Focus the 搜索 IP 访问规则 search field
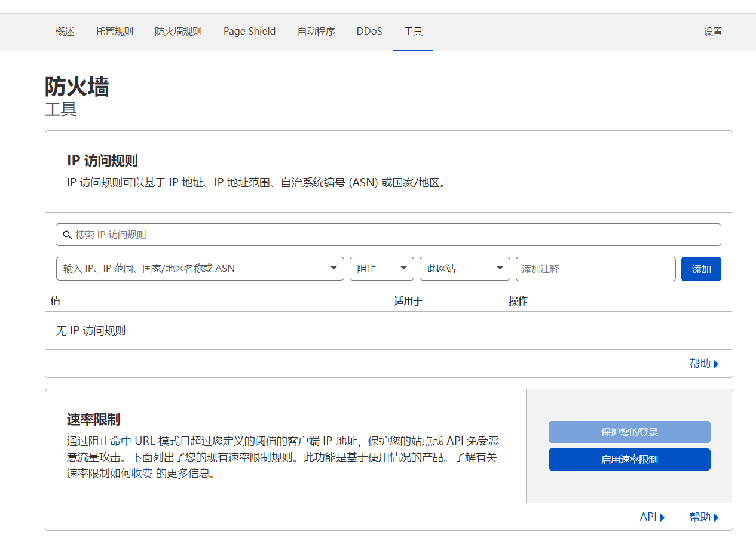Screen dimensions: 756x538 (394, 235)
